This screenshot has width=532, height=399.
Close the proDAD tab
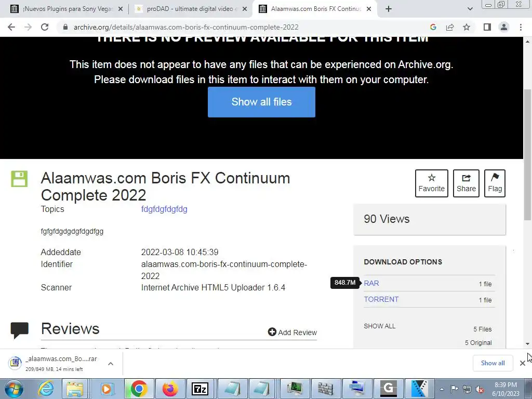244,9
